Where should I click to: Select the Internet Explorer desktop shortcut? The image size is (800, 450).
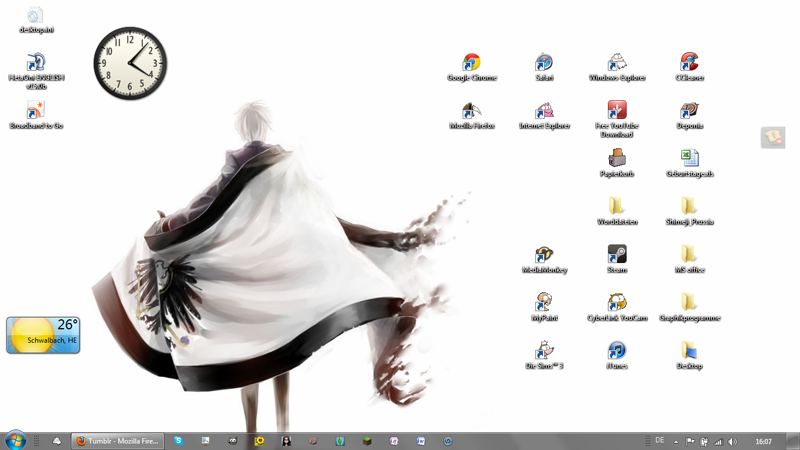pos(544,112)
